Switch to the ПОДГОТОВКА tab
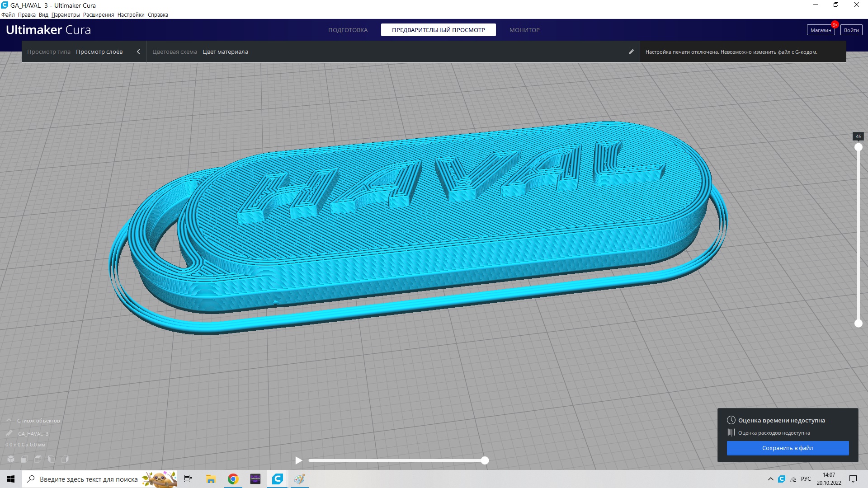The width and height of the screenshot is (868, 488). tap(348, 30)
